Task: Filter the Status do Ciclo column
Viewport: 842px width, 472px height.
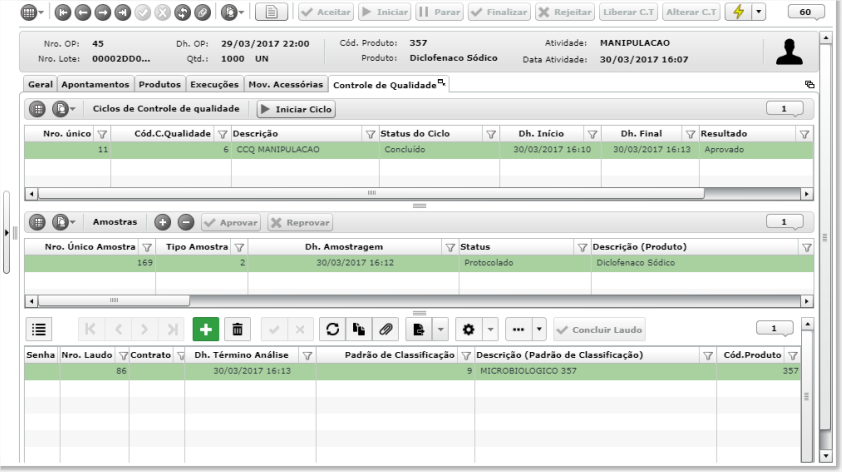Action: [x=491, y=134]
